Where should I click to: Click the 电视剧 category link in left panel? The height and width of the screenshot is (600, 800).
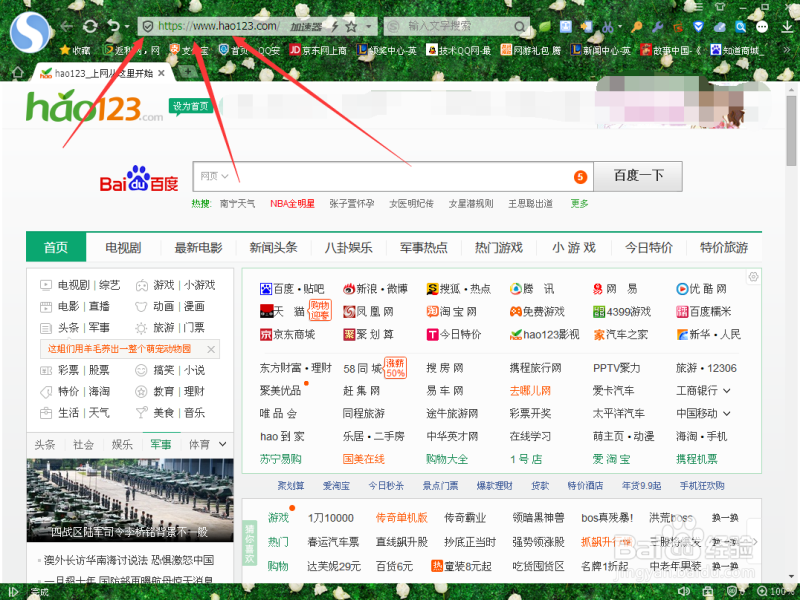[73, 285]
